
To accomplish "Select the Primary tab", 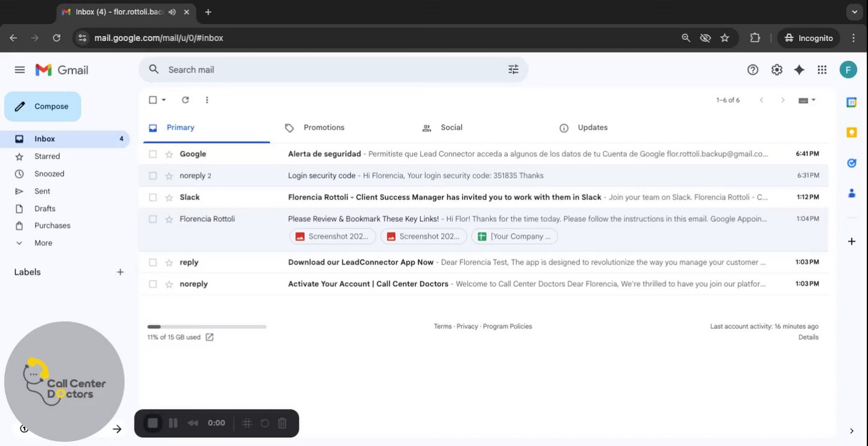I will pyautogui.click(x=180, y=128).
